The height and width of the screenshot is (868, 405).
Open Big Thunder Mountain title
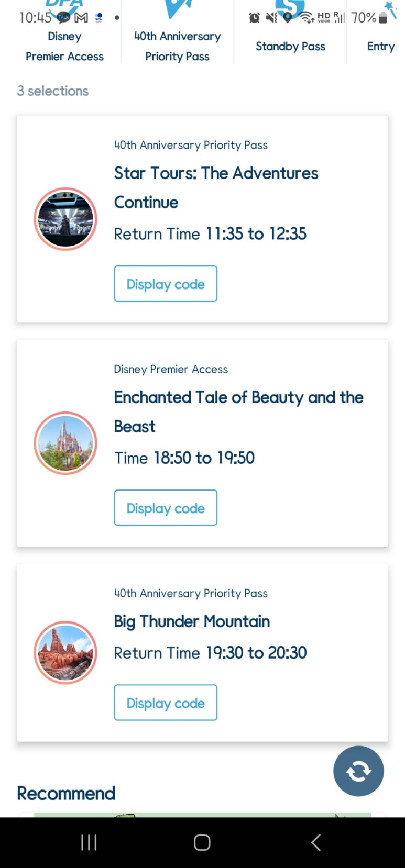[192, 621]
